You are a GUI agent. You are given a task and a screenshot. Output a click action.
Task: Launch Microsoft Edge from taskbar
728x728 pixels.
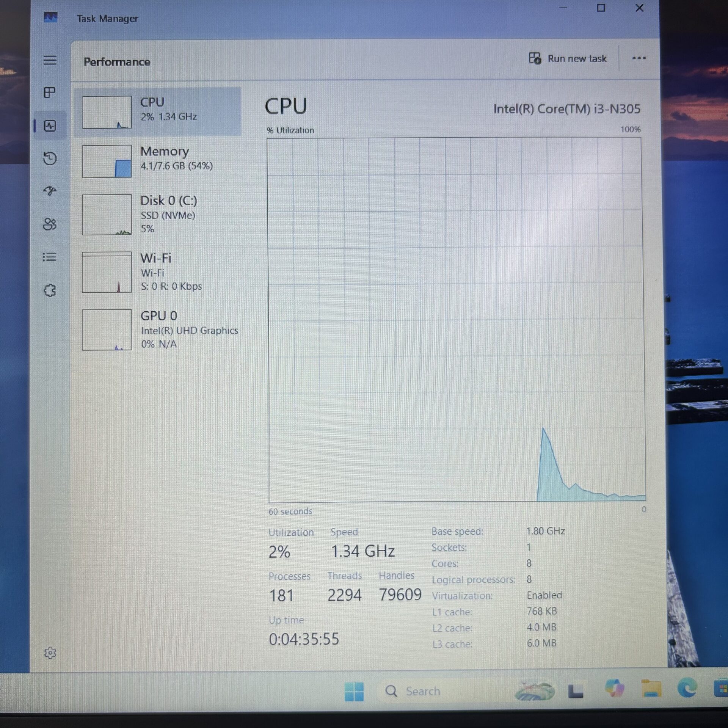pyautogui.click(x=687, y=687)
